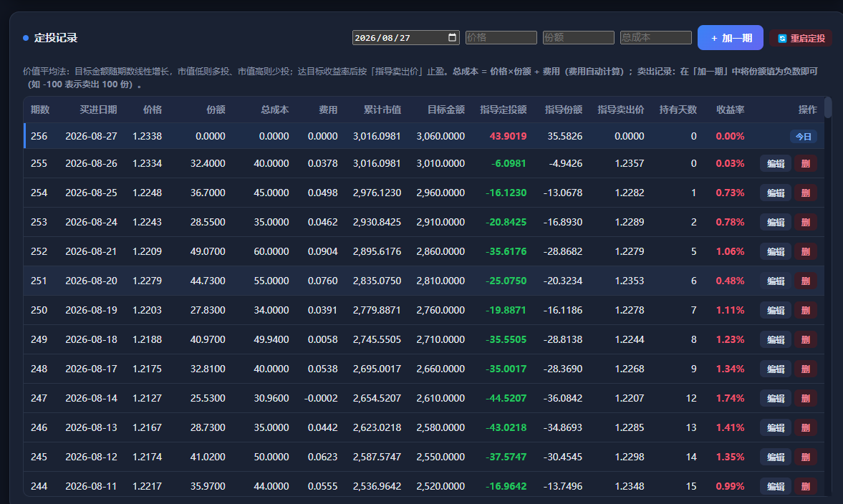Edit the record for period 247
This screenshot has width=843, height=504.
pos(775,398)
